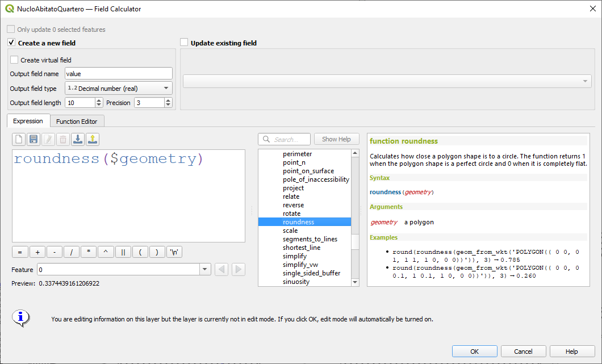The height and width of the screenshot is (364, 602).
Task: Click the Show Help button
Action: pos(336,139)
